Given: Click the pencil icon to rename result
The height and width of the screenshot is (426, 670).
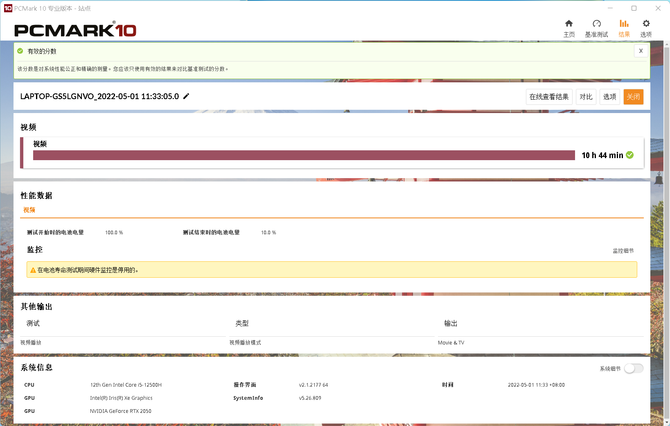Looking at the screenshot, I should pyautogui.click(x=186, y=96).
